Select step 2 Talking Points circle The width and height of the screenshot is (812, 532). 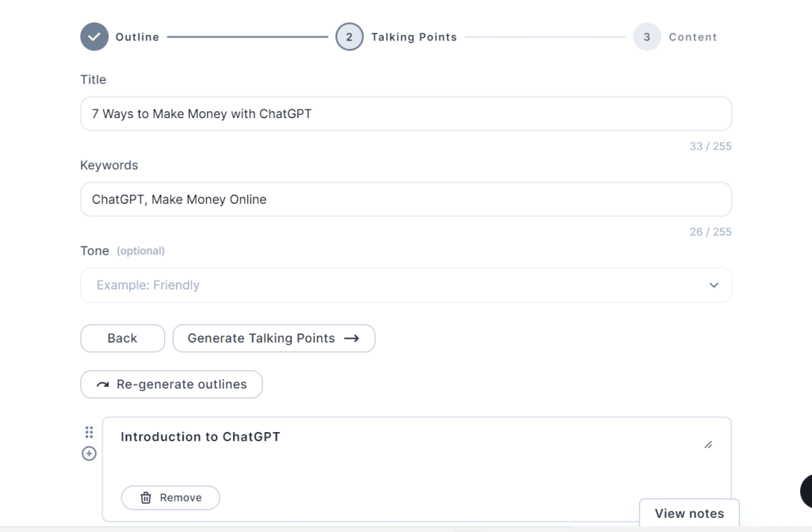[x=350, y=36]
